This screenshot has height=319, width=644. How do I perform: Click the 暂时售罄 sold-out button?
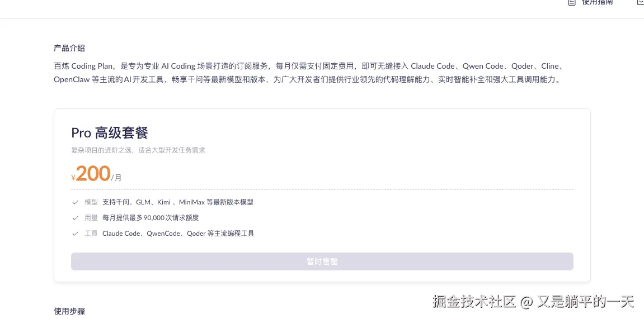click(x=322, y=261)
